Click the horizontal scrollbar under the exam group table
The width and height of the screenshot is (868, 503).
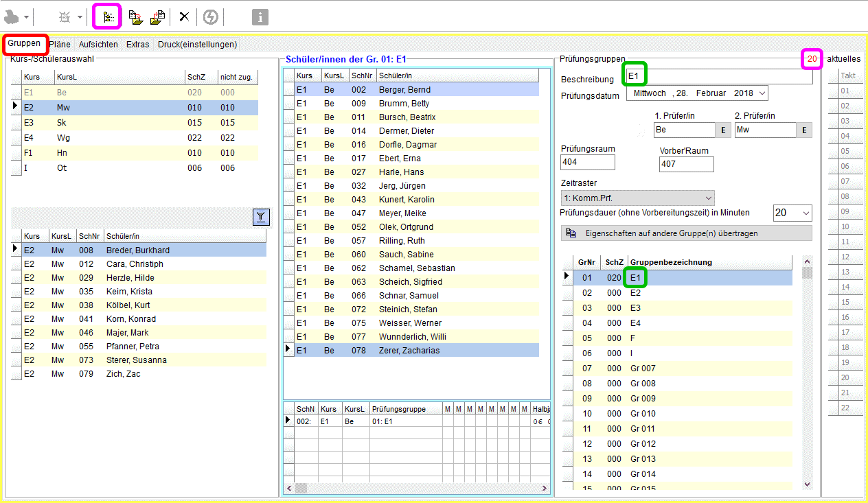pyautogui.click(x=416, y=488)
